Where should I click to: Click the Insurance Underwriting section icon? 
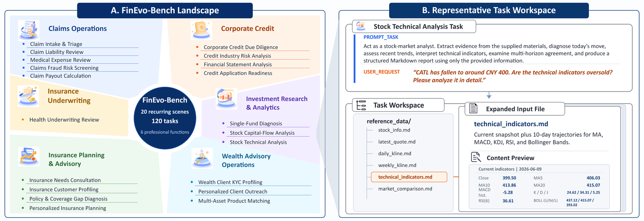[28, 96]
